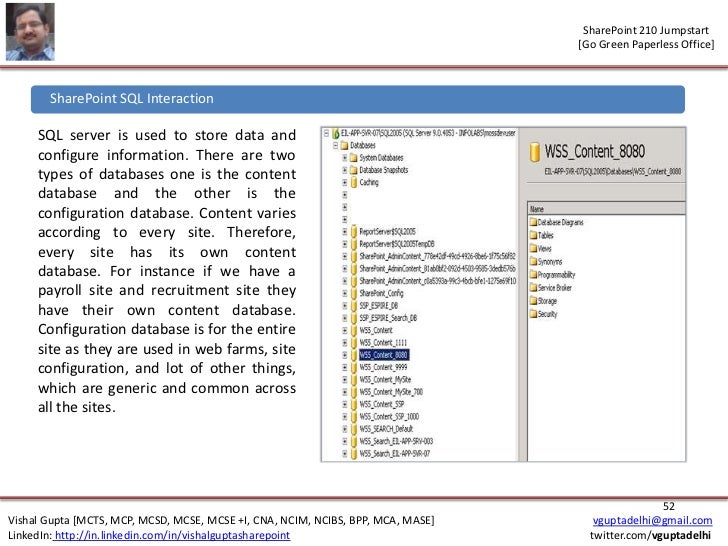Click the SharePoint_Config database icon

coord(354,293)
